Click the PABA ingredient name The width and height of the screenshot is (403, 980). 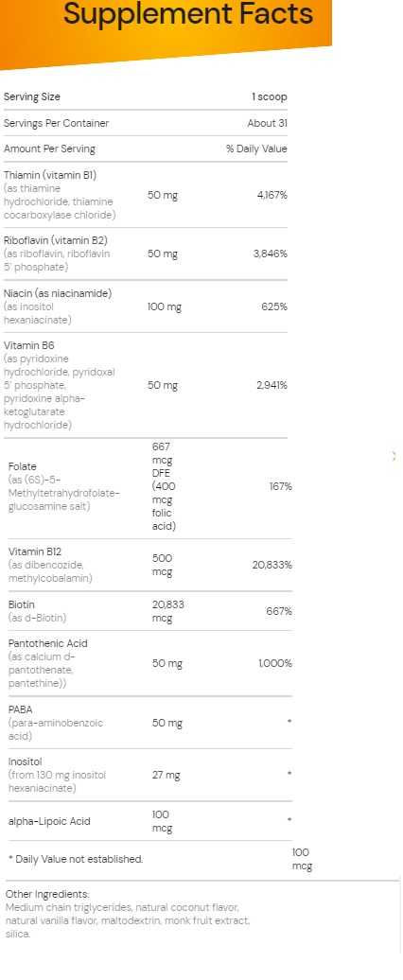[x=20, y=709]
